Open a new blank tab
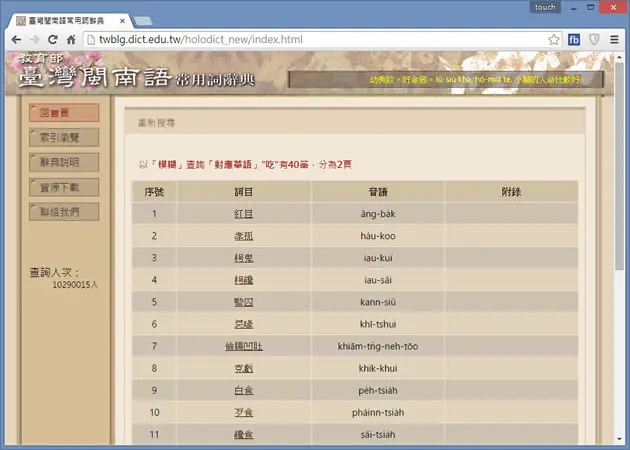The height and width of the screenshot is (450, 630). [143, 21]
